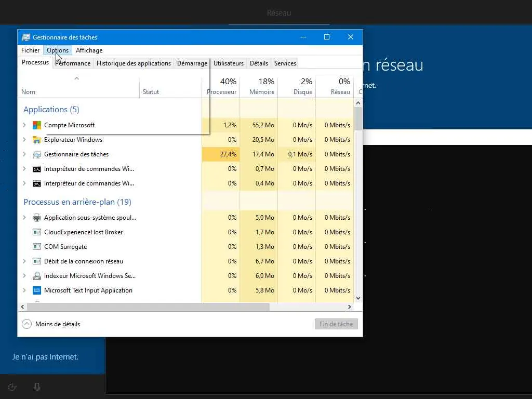Image resolution: width=532 pixels, height=399 pixels.
Task: Click the printer spooler process icon
Action: (x=37, y=218)
